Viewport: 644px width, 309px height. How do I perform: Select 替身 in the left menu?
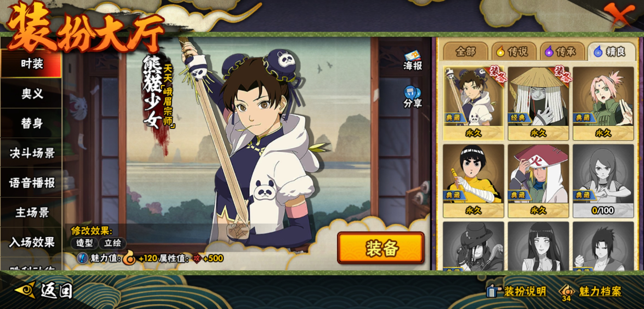click(32, 123)
